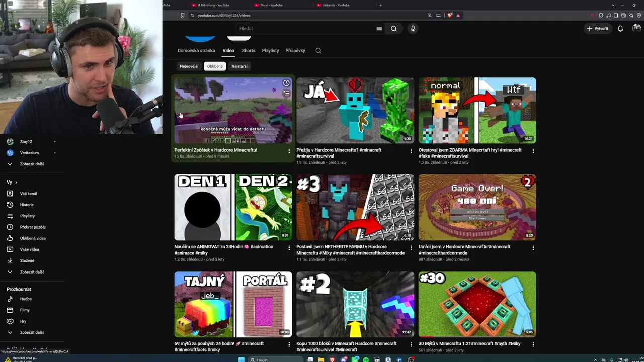Expand Zobrazit další below Stažené
Image resolution: width=644 pixels, height=362 pixels.
(x=32, y=272)
